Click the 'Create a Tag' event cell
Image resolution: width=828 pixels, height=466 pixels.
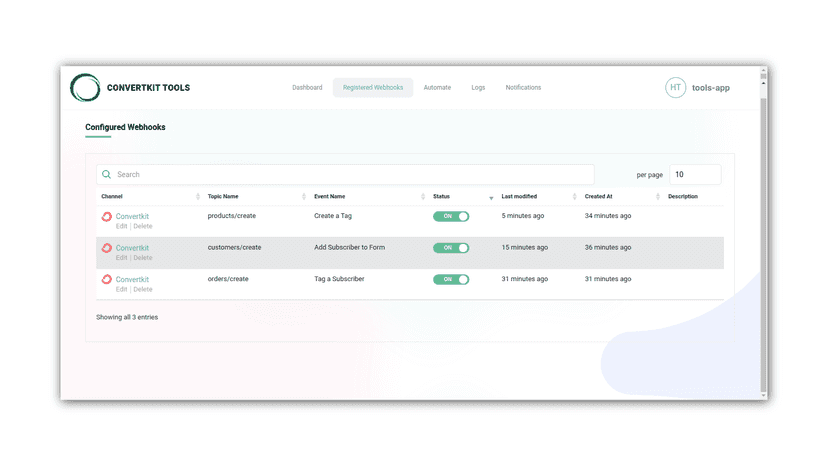333,216
